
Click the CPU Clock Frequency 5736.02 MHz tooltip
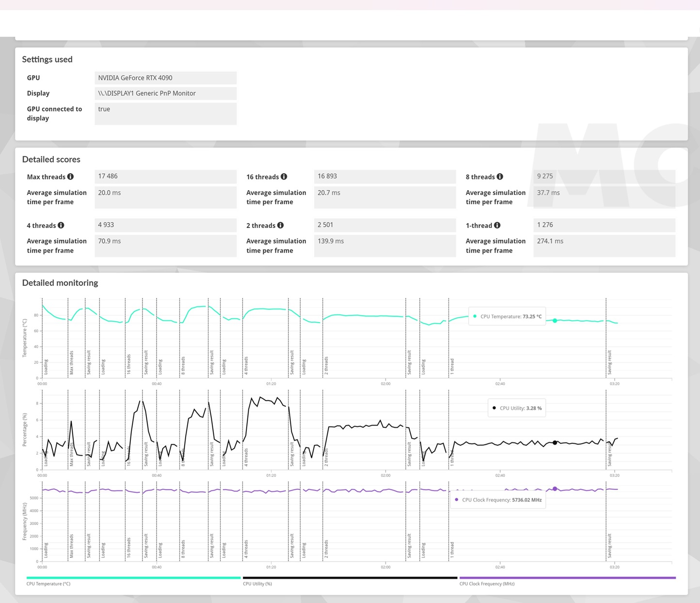click(498, 500)
